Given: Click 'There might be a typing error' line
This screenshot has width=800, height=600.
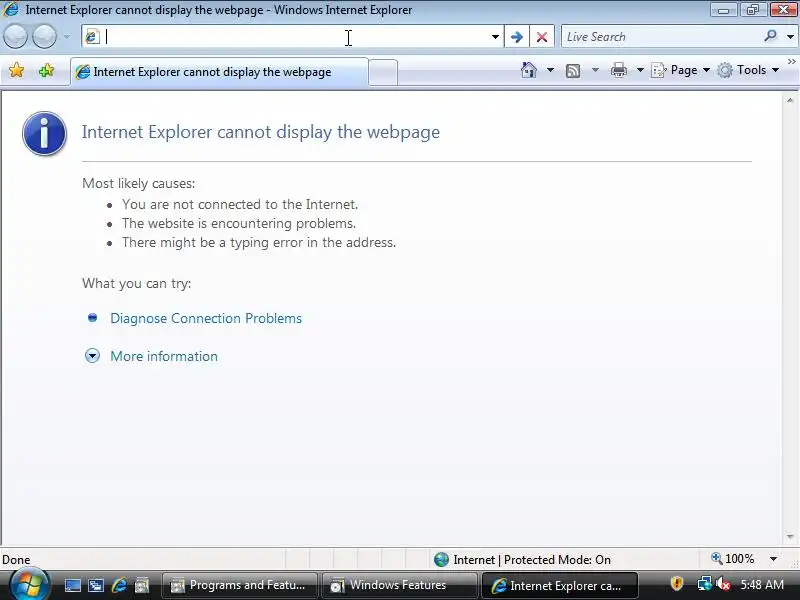Looking at the screenshot, I should point(259,242).
